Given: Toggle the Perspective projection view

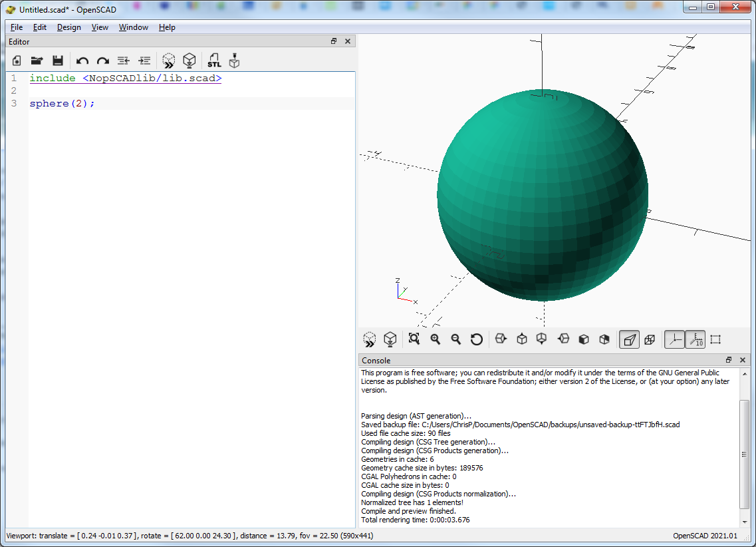Looking at the screenshot, I should click(629, 339).
